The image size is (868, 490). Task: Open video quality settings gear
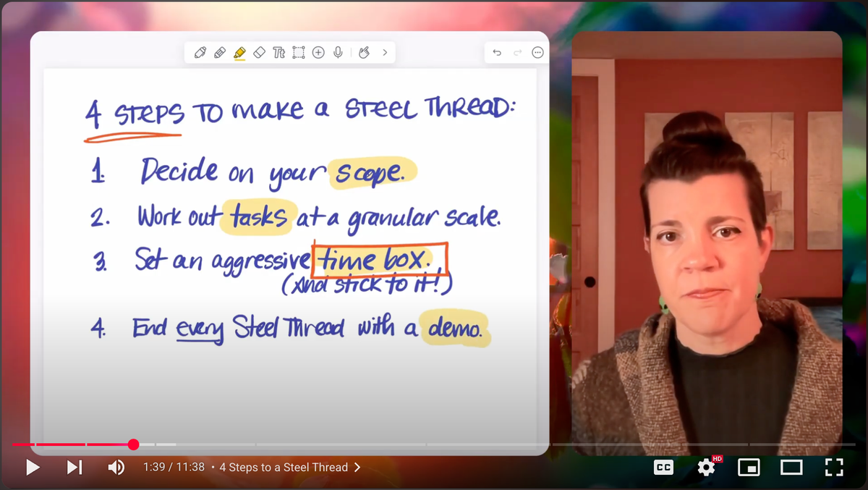pos(706,468)
